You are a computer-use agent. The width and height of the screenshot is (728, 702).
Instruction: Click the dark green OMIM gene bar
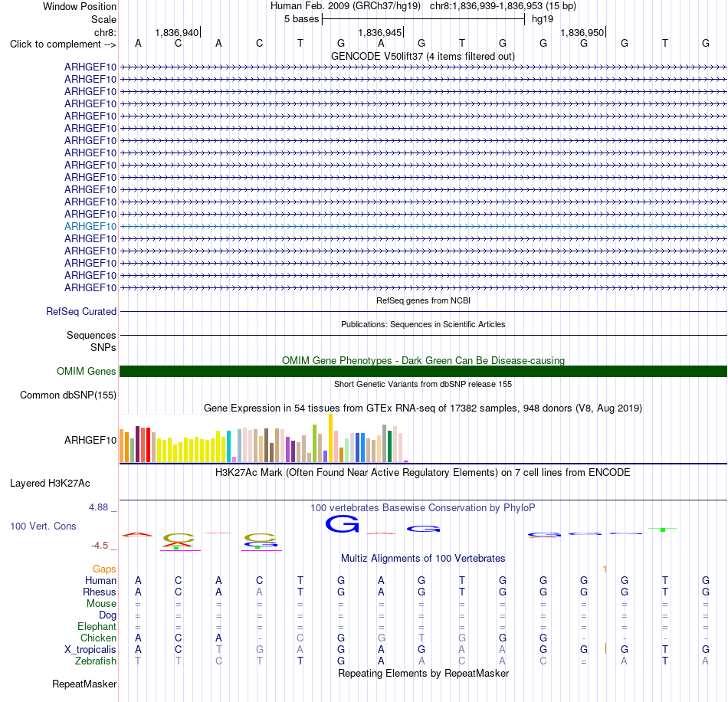click(423, 372)
